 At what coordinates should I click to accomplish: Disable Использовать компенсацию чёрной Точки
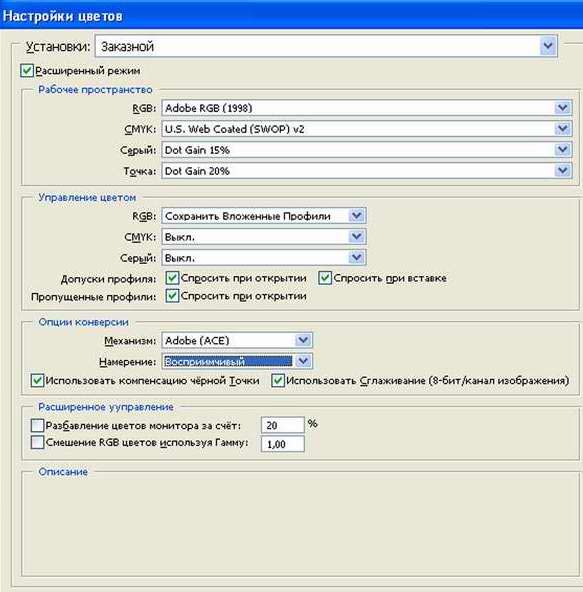click(37, 381)
